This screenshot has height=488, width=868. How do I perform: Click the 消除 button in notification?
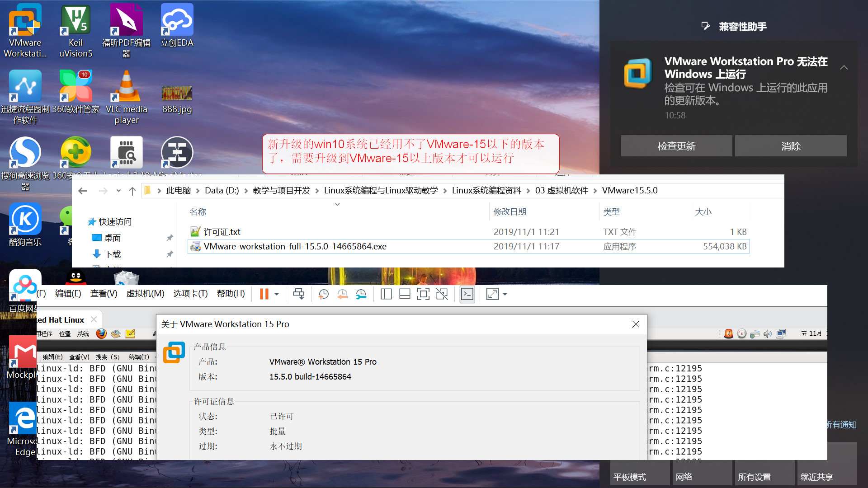coord(791,146)
